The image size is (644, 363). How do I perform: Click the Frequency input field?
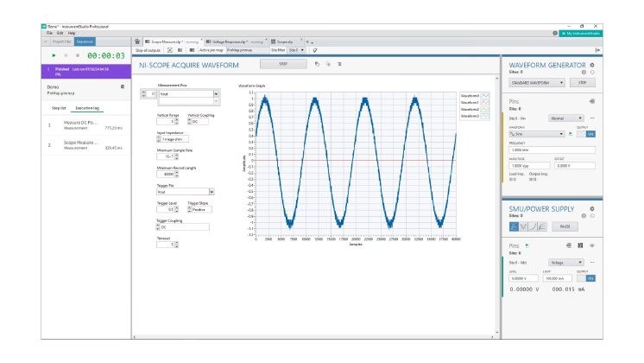point(552,150)
